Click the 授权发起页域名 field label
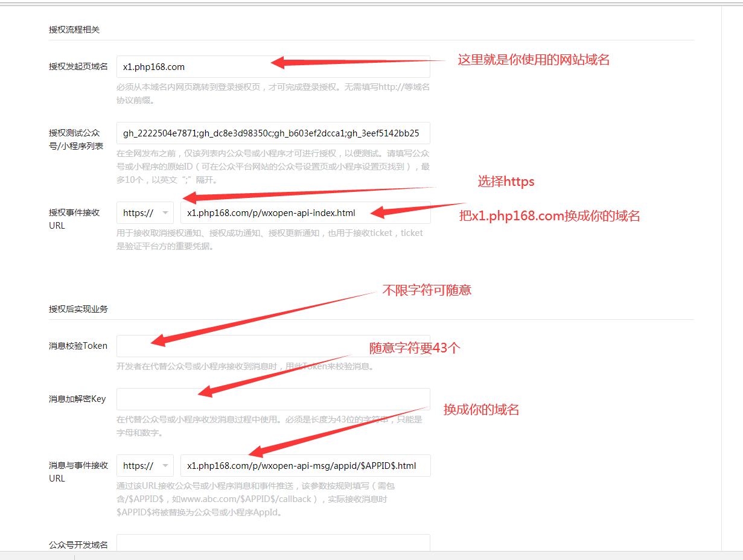Viewport: 743px width, 560px height. (x=78, y=66)
